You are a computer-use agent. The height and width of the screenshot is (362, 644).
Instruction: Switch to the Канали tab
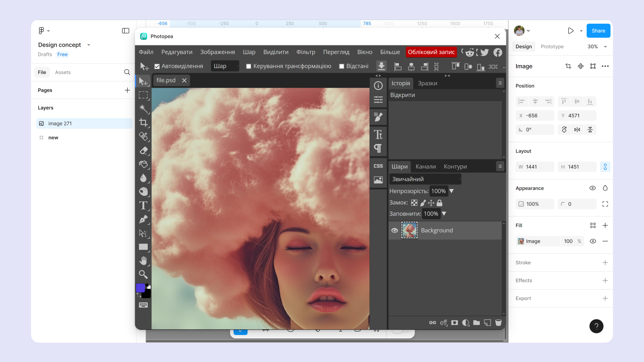point(425,167)
